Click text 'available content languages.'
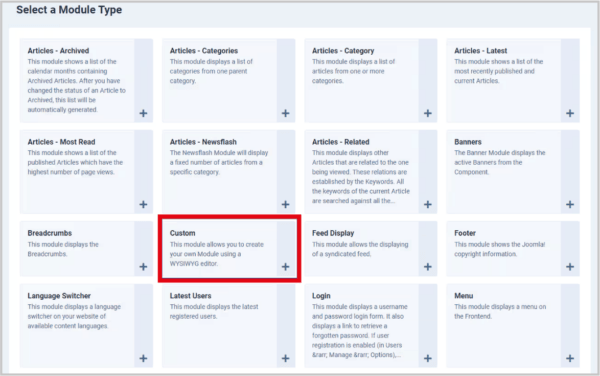 68,326
